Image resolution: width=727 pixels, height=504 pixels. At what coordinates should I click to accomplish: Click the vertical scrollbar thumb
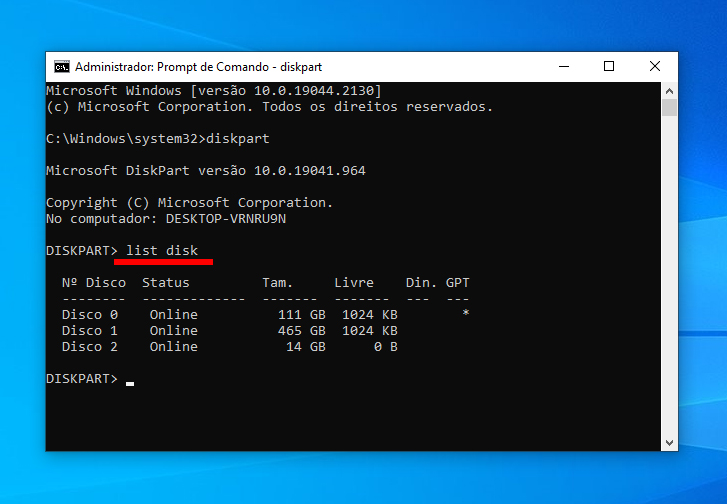coord(669,108)
